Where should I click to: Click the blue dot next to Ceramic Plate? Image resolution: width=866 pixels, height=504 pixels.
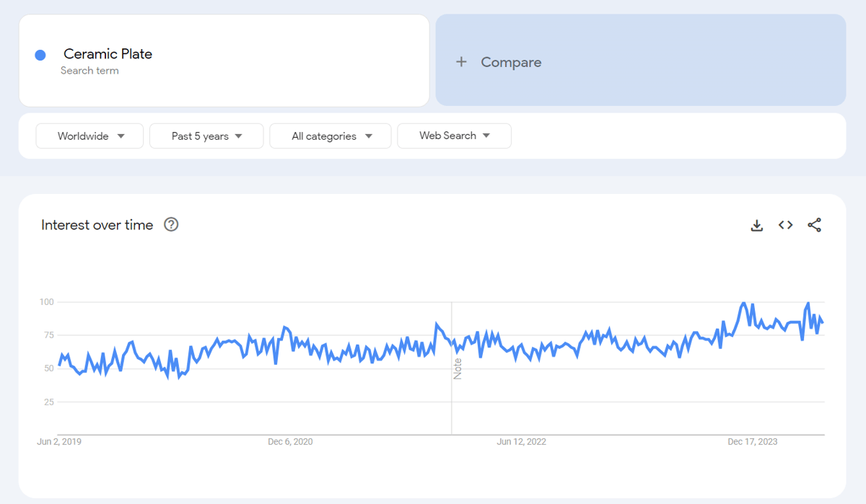tap(40, 55)
